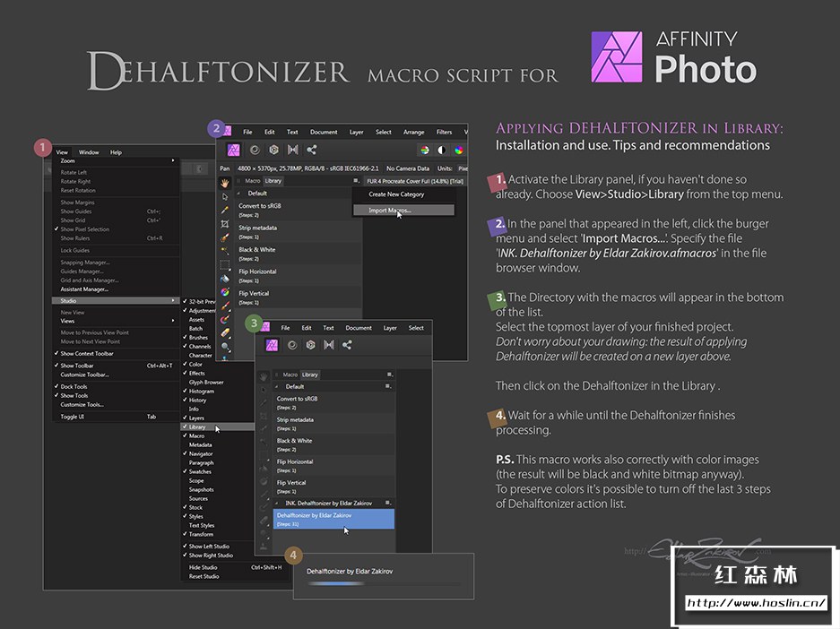
Task: Select the Photo Persona icon in window 2 toolbar
Action: coord(234,151)
